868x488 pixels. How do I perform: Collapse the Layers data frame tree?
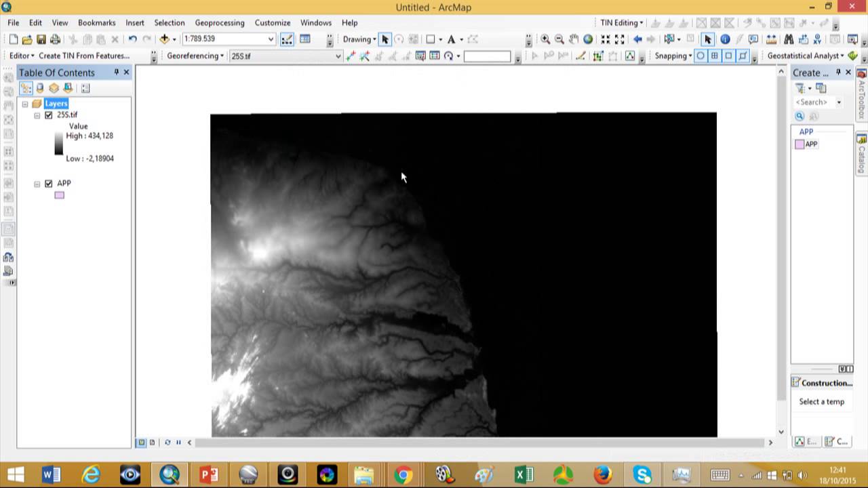coord(25,104)
